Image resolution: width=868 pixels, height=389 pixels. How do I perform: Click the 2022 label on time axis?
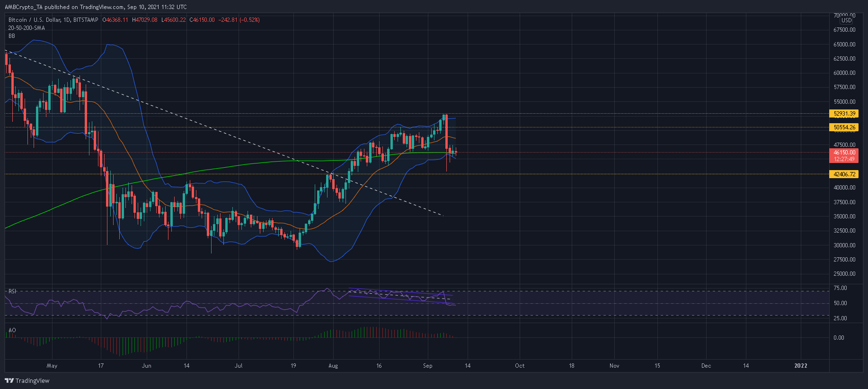(x=801, y=366)
